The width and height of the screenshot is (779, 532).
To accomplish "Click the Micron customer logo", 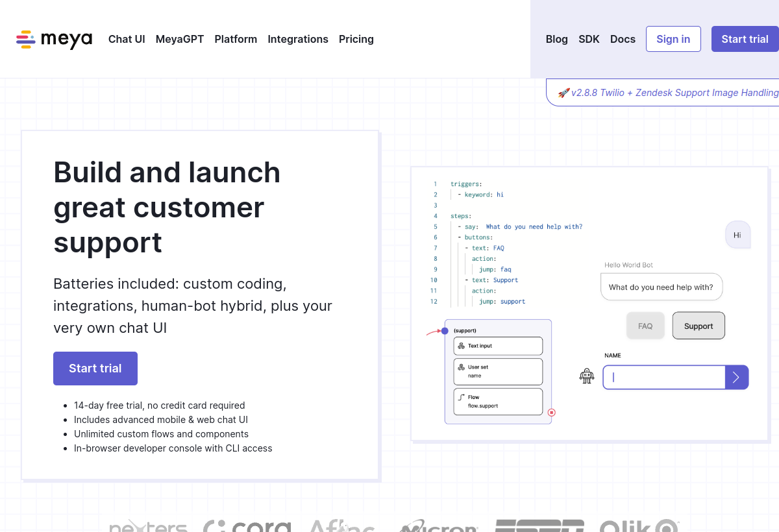I will click(439, 526).
